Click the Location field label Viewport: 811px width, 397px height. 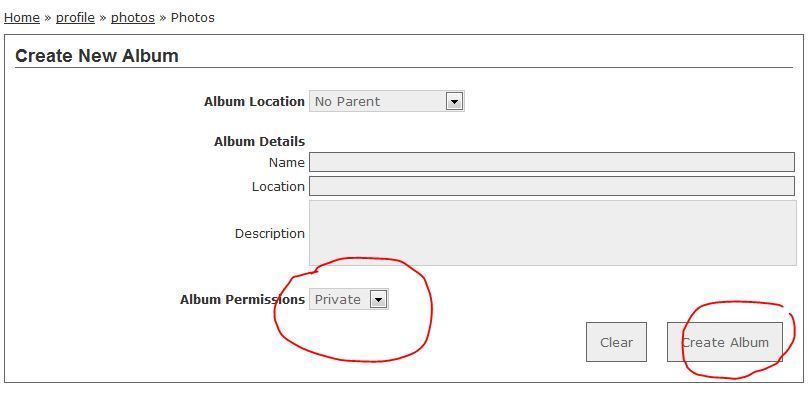[278, 187]
